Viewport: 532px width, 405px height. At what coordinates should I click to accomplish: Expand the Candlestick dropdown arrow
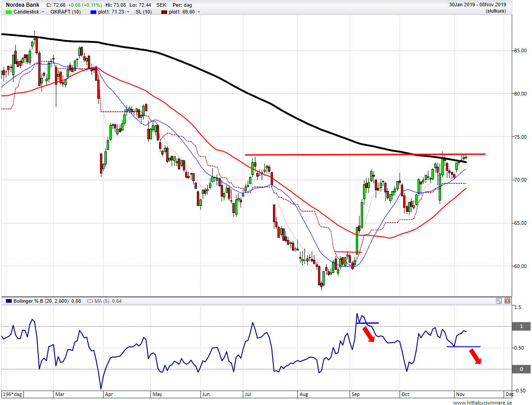[43, 12]
